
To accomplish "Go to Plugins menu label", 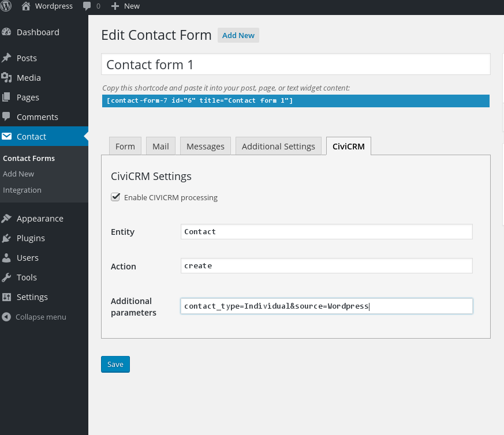I will pyautogui.click(x=31, y=238).
